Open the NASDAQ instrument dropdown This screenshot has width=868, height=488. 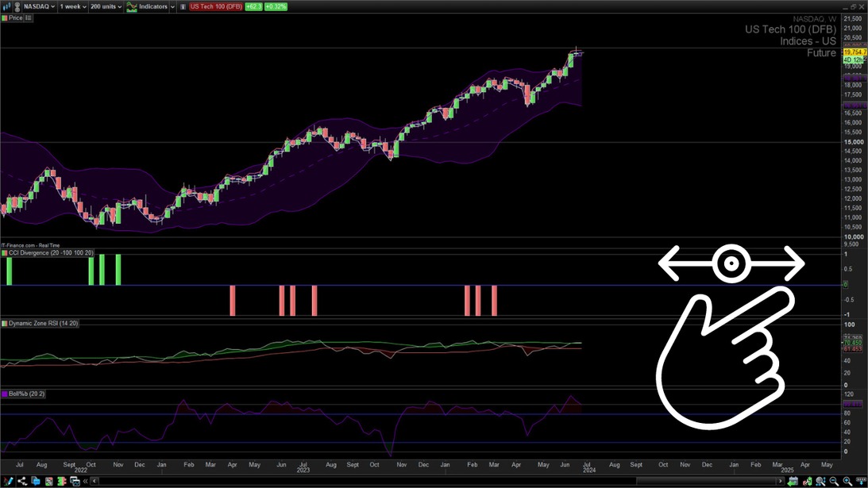(x=39, y=6)
